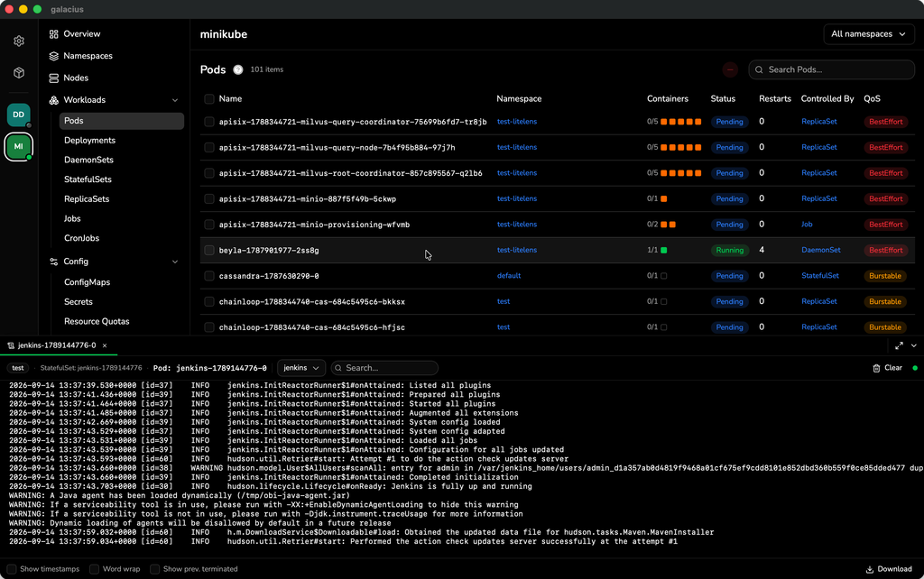Click the test namespace tag in log header
Screen dimensions: 924x579
click(x=18, y=368)
